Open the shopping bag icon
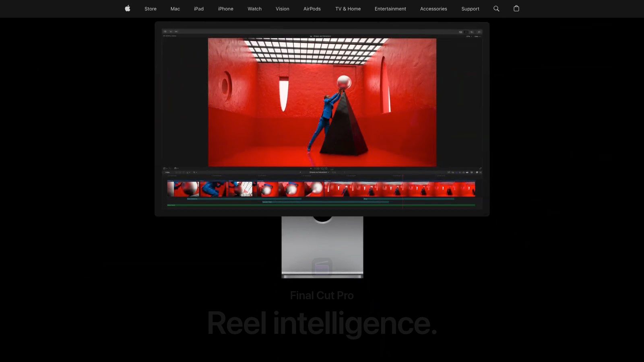This screenshot has height=362, width=644. (516, 8)
